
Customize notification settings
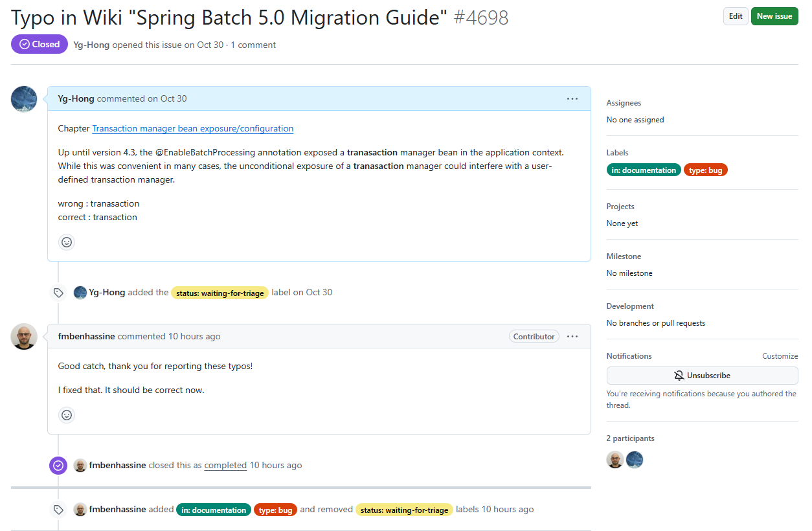pyautogui.click(x=780, y=356)
